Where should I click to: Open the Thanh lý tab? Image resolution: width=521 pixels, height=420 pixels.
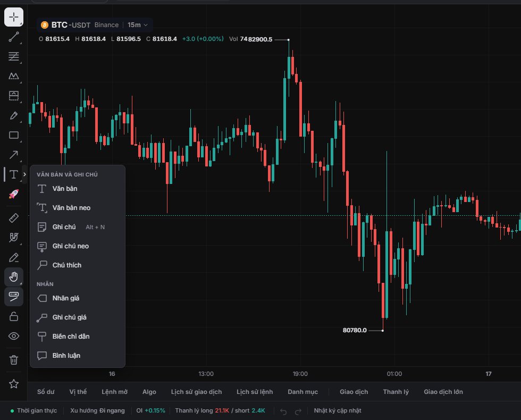pos(396,392)
